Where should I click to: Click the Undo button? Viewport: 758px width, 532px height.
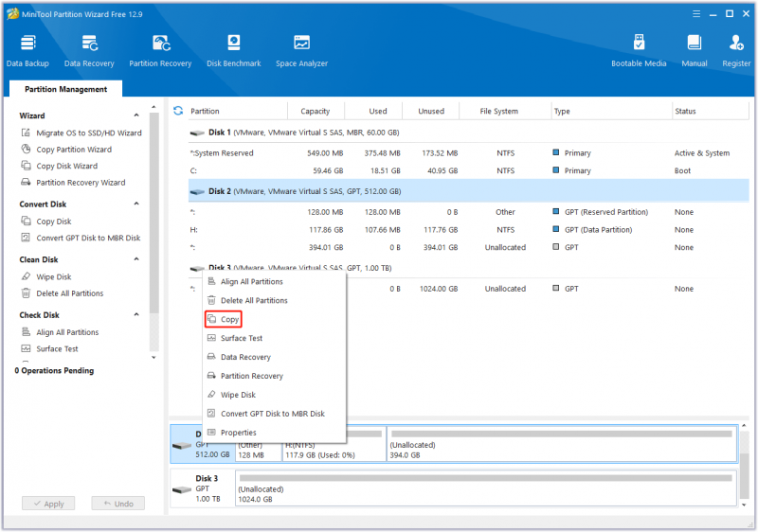coord(118,504)
